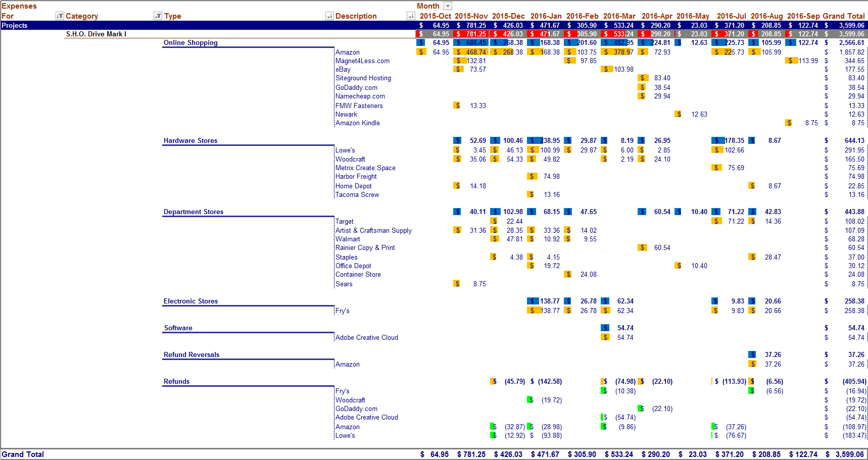Select the Refunds type heading
This screenshot has width=868, height=460.
click(177, 382)
